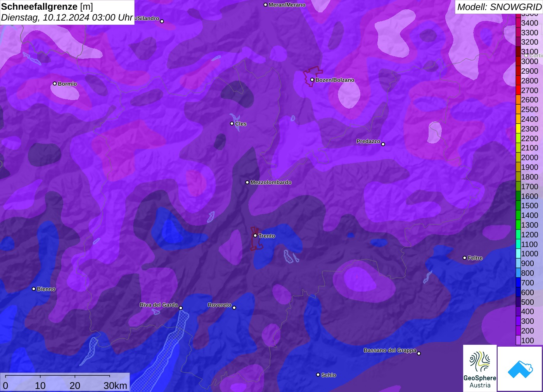The width and height of the screenshot is (543, 392).
Task: Click the Mezzolombardo map label
Action: click(x=271, y=182)
